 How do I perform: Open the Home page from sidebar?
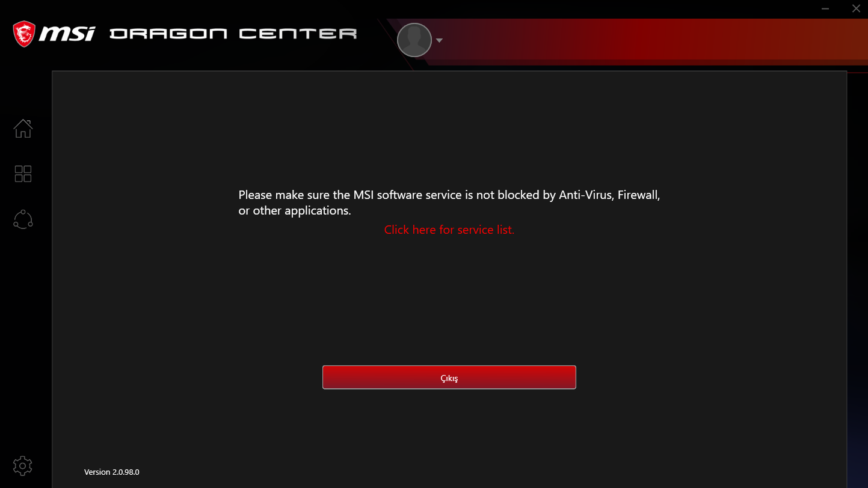pyautogui.click(x=23, y=128)
